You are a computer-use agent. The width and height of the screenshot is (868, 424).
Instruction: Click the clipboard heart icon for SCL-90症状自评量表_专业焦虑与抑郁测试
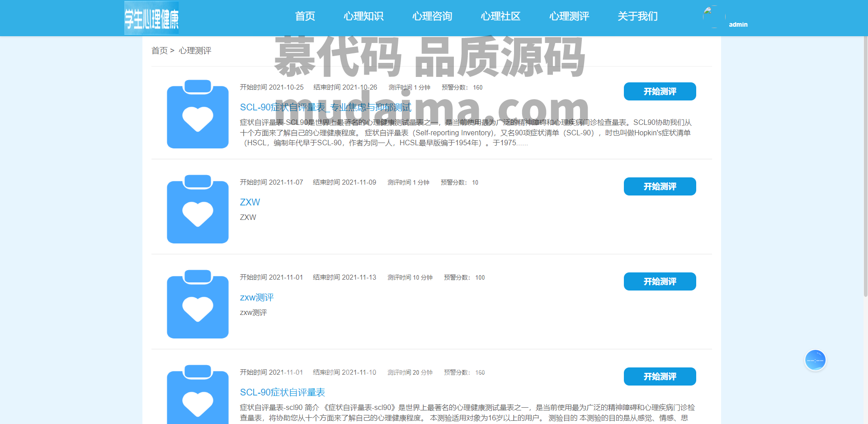(198, 114)
